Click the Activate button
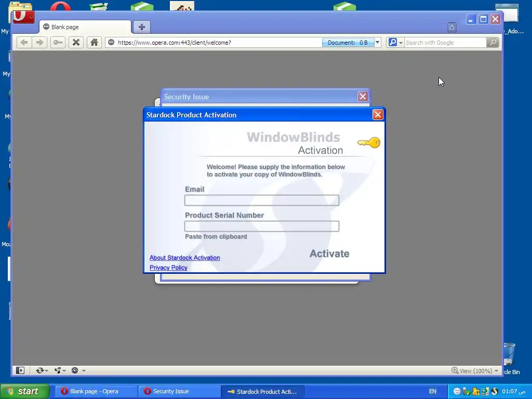The width and height of the screenshot is (532, 399). 329,254
